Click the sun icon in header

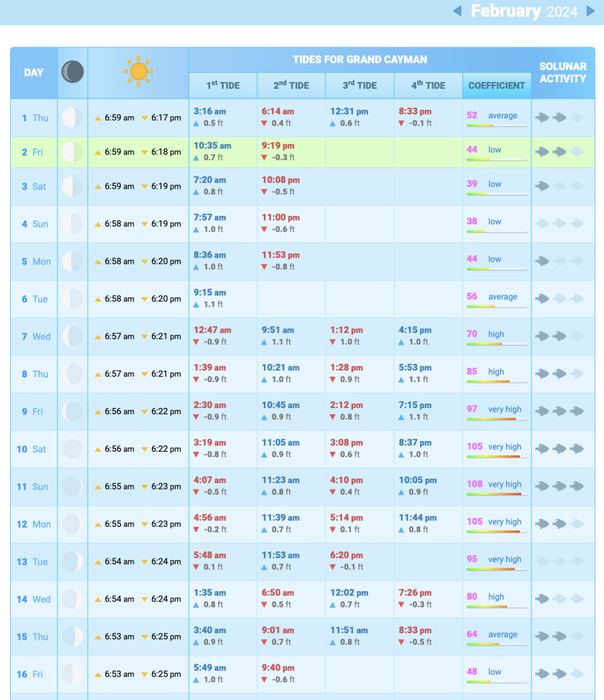(x=138, y=72)
